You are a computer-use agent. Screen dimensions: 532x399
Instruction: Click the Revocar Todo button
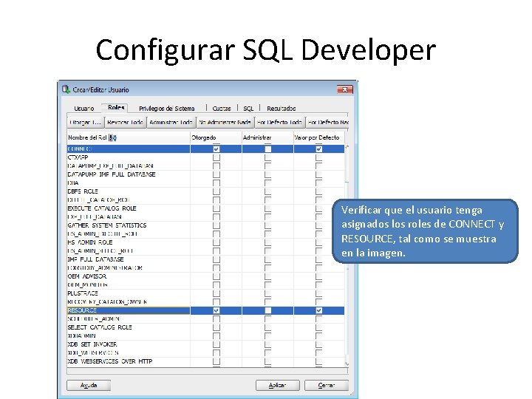(125, 122)
